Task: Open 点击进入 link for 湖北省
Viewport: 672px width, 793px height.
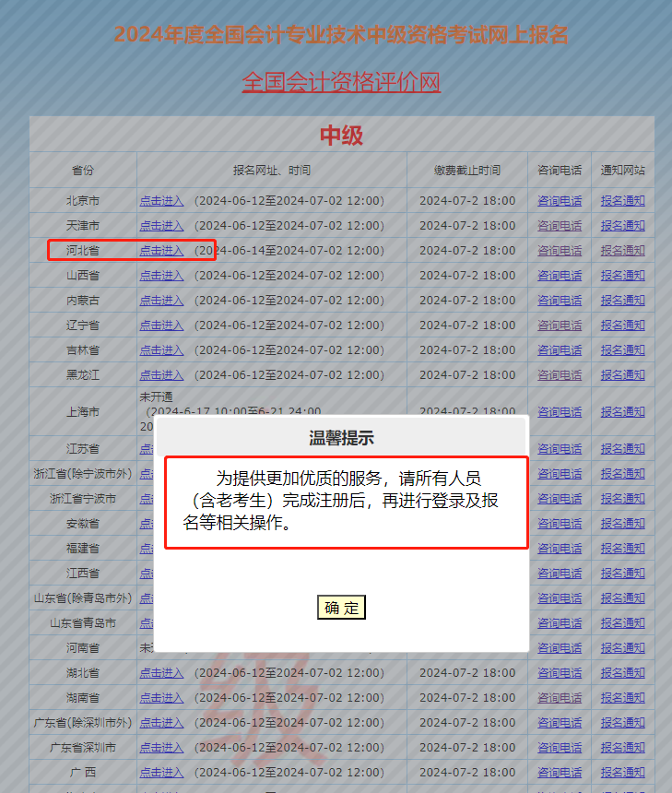Action: 161,672
